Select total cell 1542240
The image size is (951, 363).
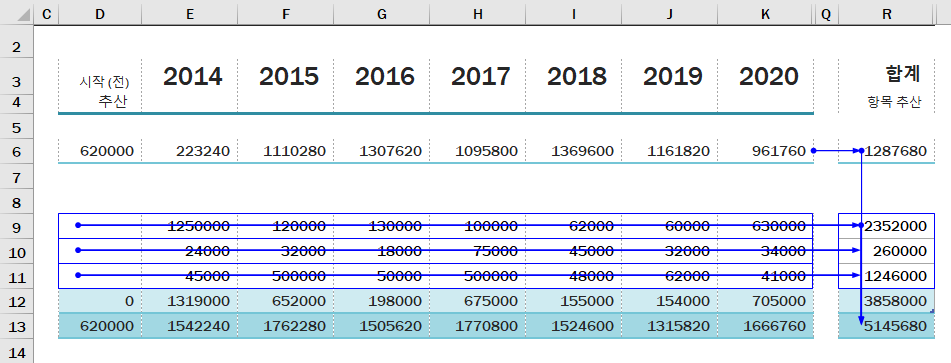pyautogui.click(x=190, y=327)
